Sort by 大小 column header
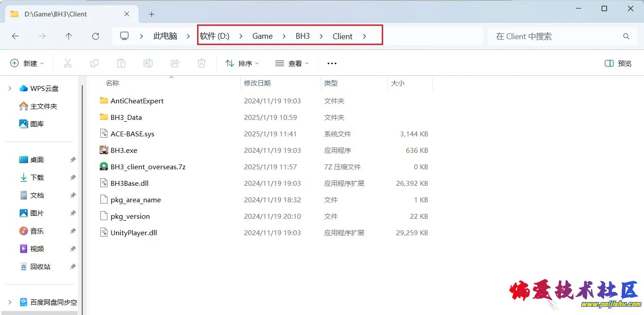The image size is (644, 315). tap(398, 83)
